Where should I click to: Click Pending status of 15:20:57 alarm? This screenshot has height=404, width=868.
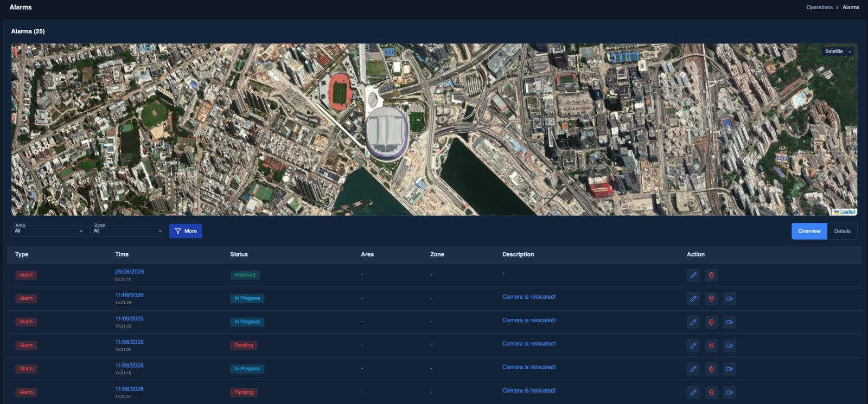tap(244, 392)
